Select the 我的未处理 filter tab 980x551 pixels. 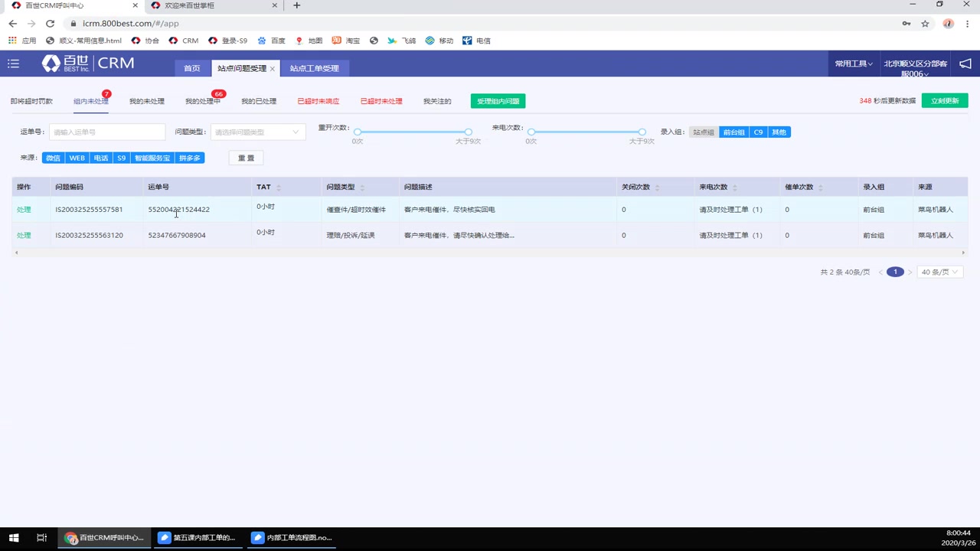(147, 101)
